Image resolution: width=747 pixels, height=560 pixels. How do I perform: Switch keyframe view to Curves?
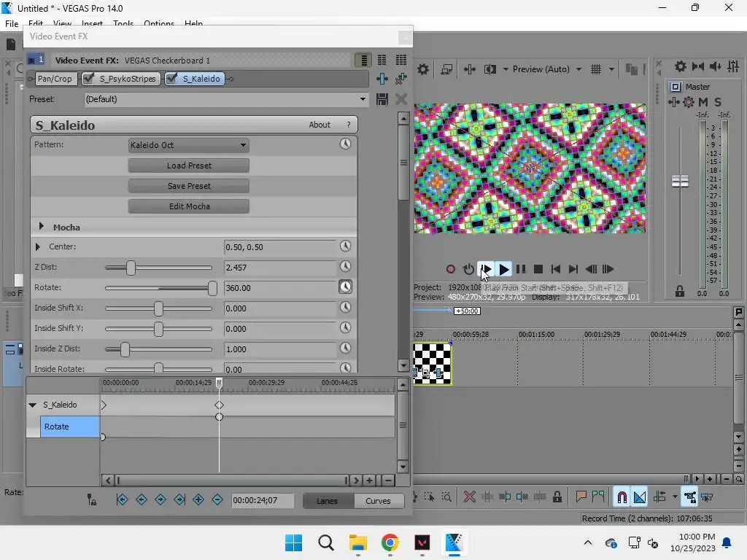click(x=379, y=501)
